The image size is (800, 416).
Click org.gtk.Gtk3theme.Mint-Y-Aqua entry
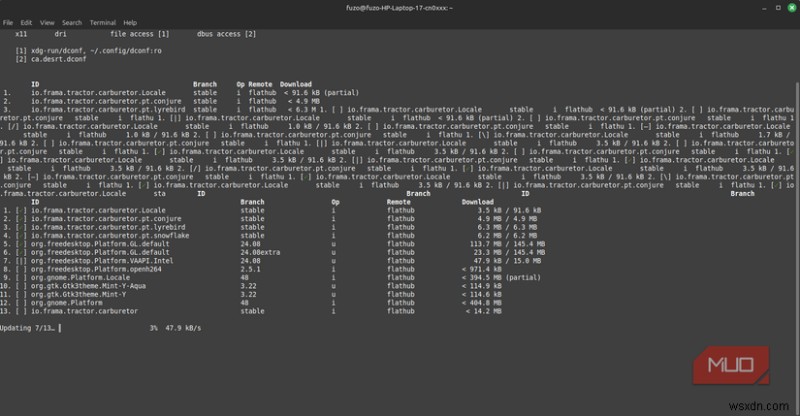click(x=88, y=286)
